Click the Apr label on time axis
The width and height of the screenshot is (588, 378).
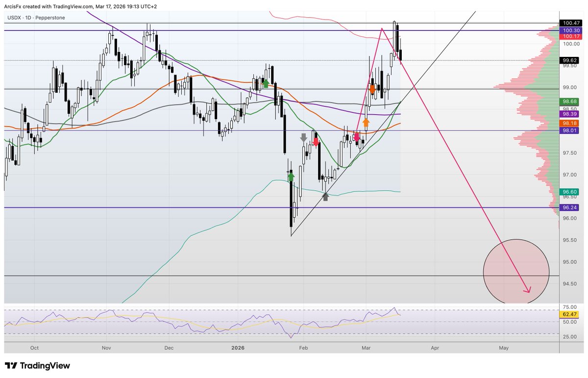[435, 348]
